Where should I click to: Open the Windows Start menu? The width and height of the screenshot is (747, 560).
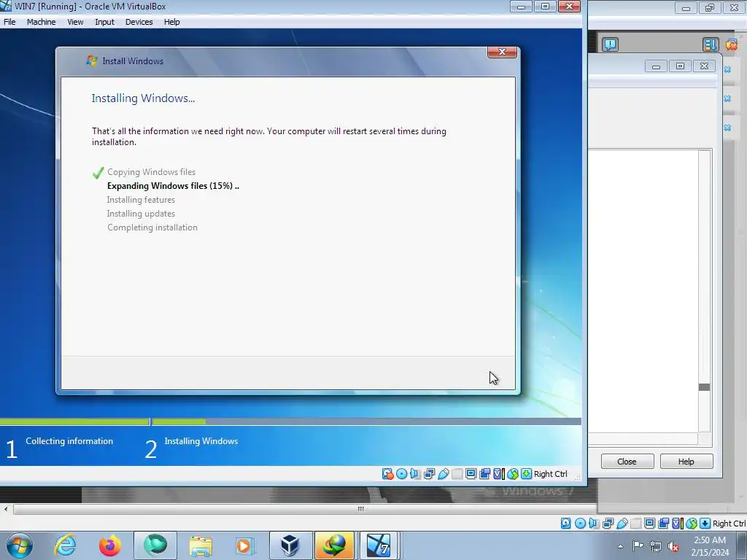click(x=20, y=545)
